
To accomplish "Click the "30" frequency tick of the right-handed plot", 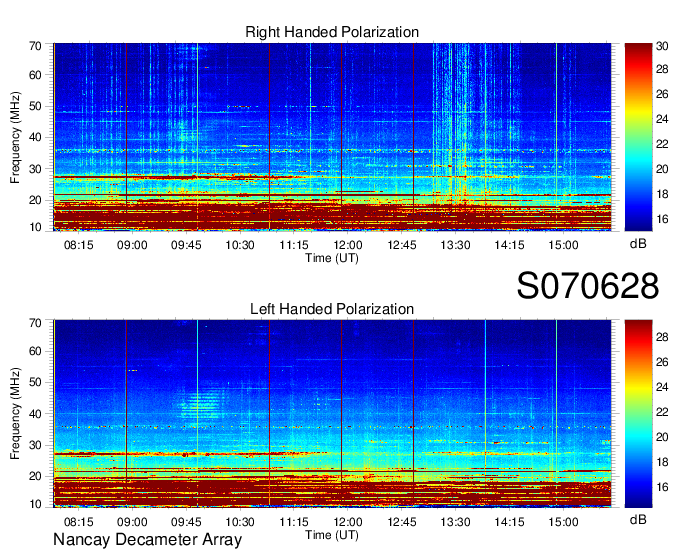I will tap(35, 169).
